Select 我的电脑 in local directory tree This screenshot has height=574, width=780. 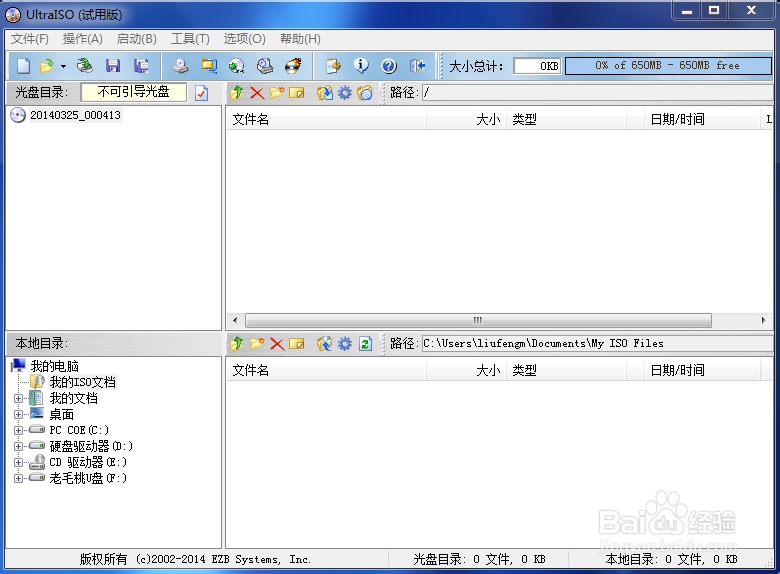coord(55,366)
